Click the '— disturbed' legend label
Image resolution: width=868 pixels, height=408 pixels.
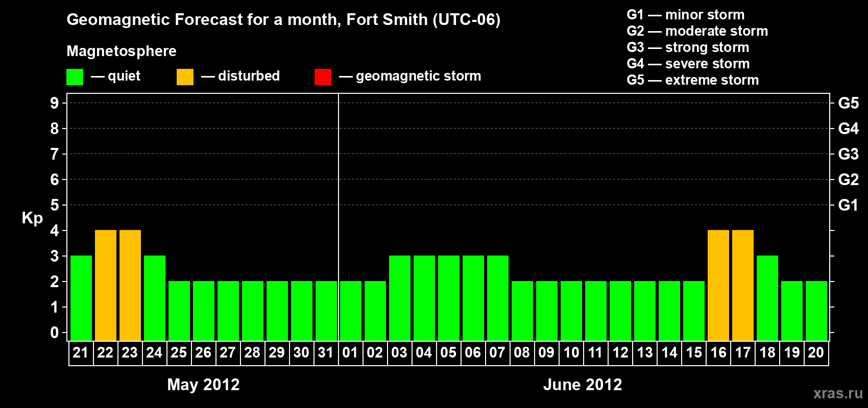coord(240,76)
